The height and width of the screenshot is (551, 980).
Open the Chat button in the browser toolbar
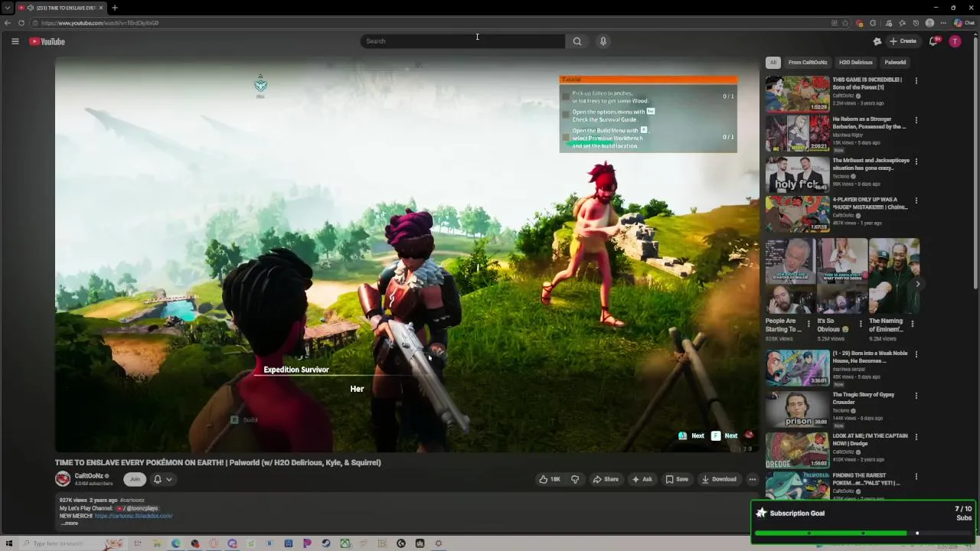[964, 23]
